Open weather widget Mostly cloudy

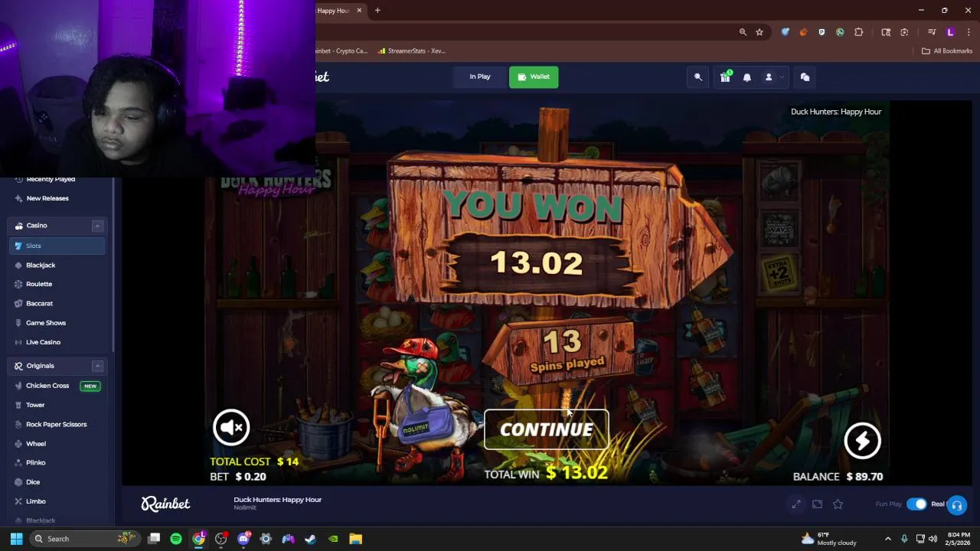(x=828, y=539)
